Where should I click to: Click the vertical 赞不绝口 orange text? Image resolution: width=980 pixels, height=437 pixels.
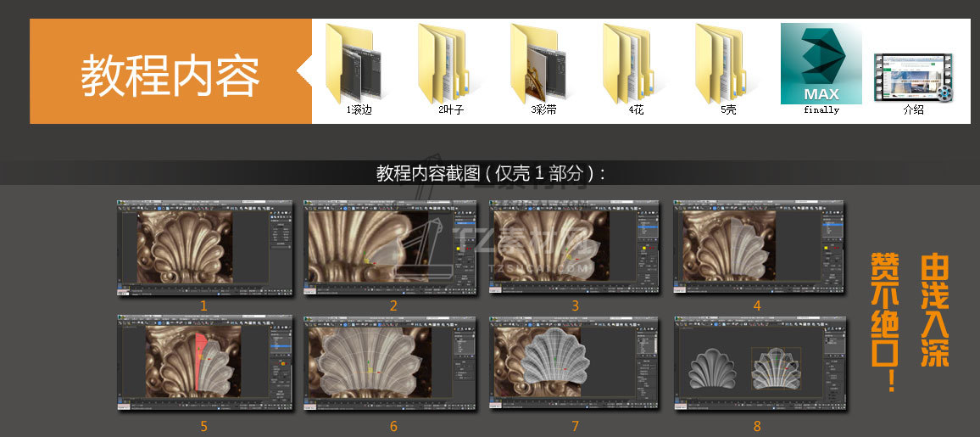(887, 322)
